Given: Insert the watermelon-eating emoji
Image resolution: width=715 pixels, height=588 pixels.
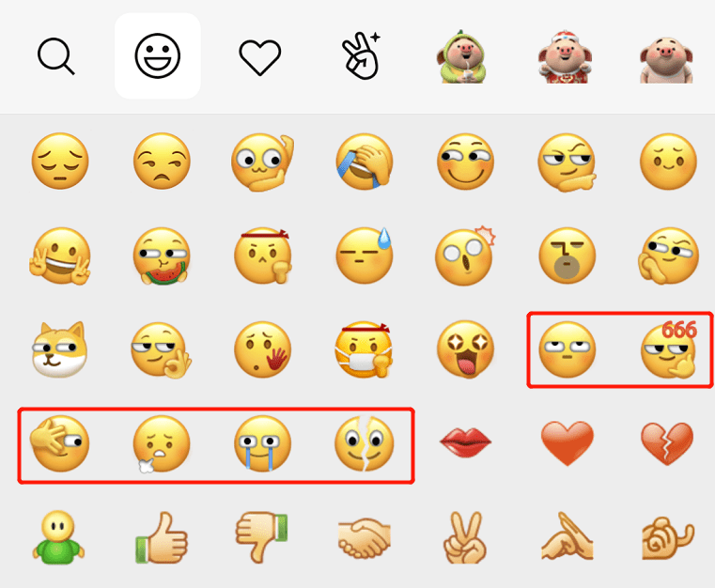Looking at the screenshot, I should pos(162,256).
